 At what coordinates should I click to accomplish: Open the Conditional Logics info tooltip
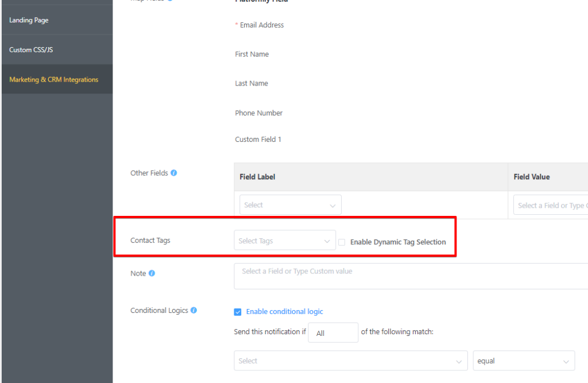click(194, 310)
